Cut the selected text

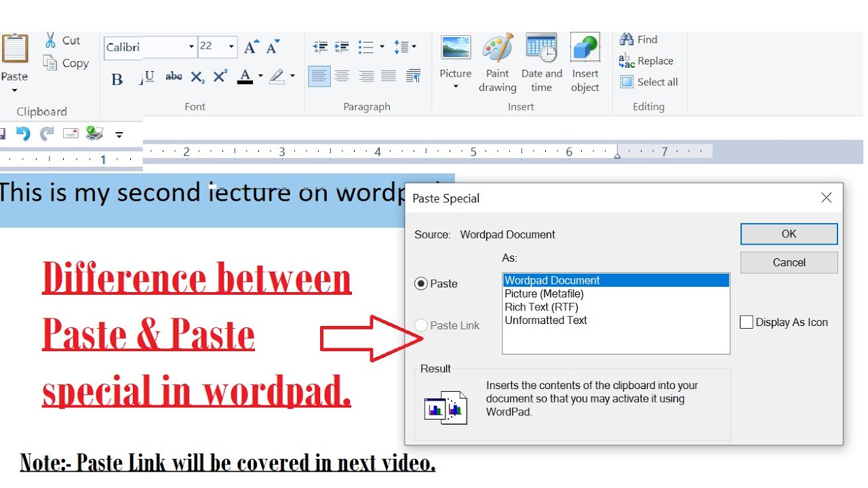coord(62,41)
